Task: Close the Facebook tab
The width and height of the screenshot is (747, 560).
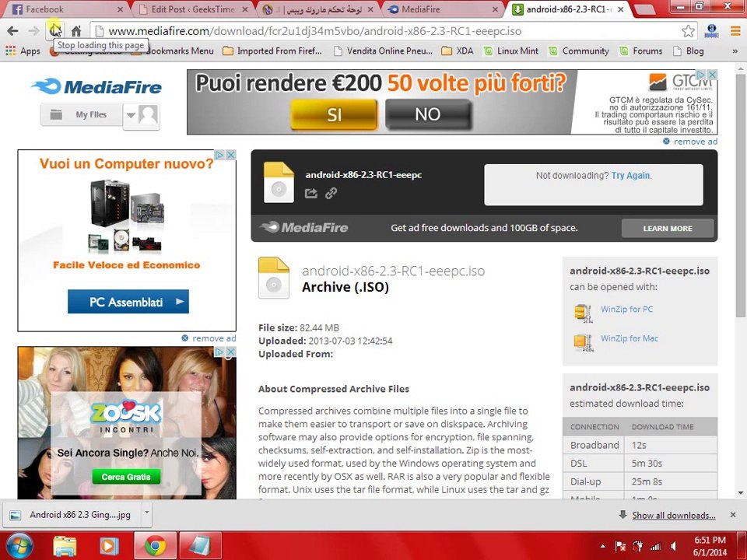Action: tap(120, 9)
